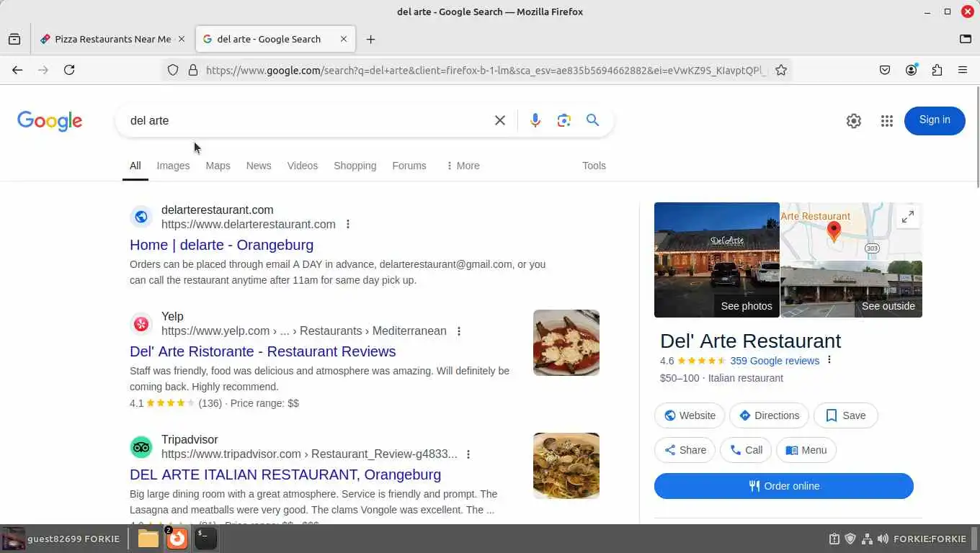The height and width of the screenshot is (553, 980).
Task: Open DEL ARTE ITALIAN RESTAURANT Tripadvisor link
Action: pos(285,475)
